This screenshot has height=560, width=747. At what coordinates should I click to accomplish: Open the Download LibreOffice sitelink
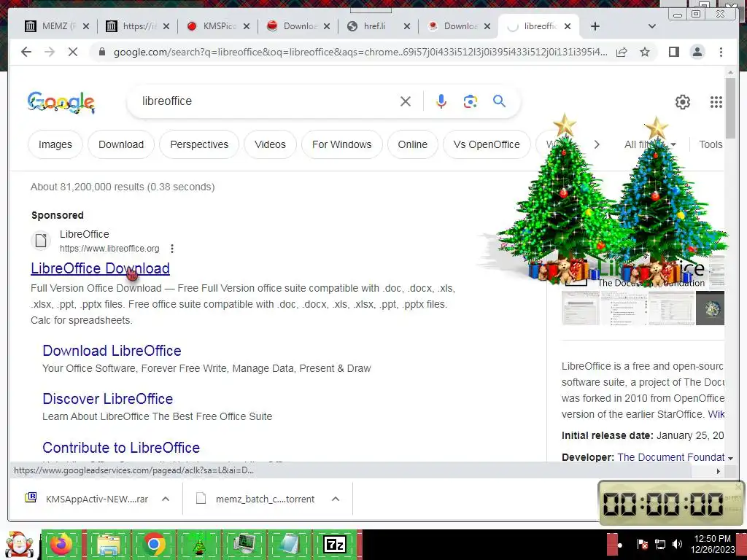[112, 351]
